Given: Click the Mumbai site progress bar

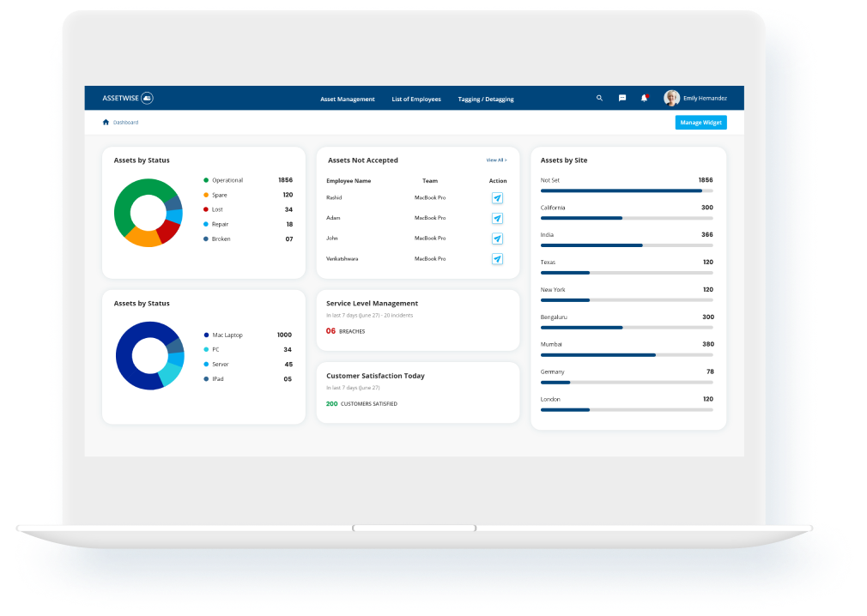Looking at the screenshot, I should pyautogui.click(x=626, y=354).
